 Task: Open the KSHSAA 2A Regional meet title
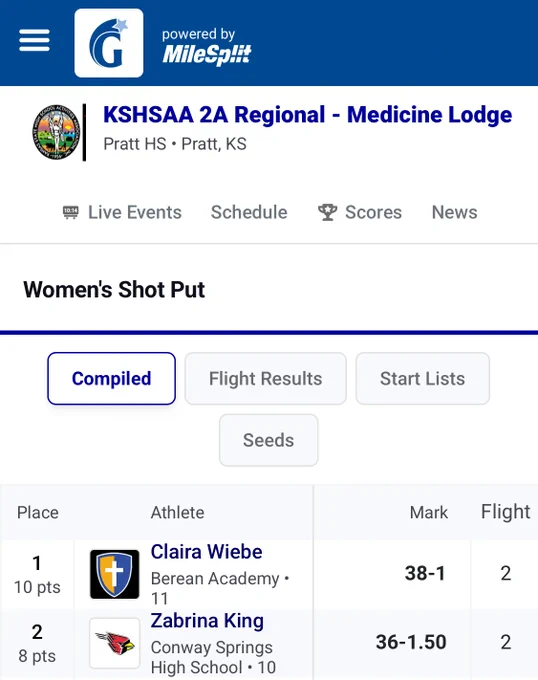click(307, 115)
